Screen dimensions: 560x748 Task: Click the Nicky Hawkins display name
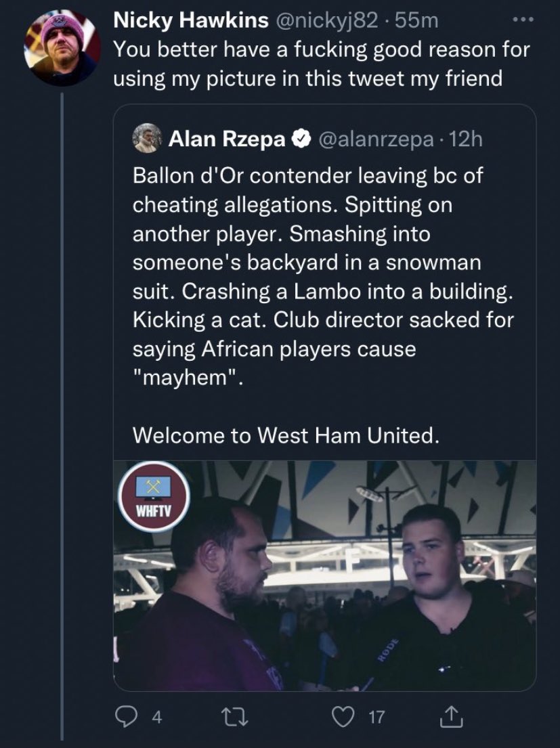[190, 21]
